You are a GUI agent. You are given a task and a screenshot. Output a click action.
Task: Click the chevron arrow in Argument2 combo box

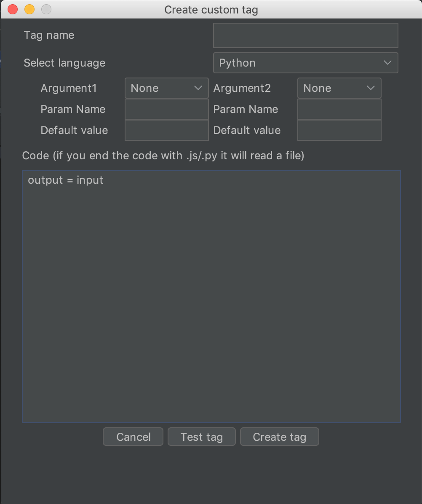pos(371,88)
